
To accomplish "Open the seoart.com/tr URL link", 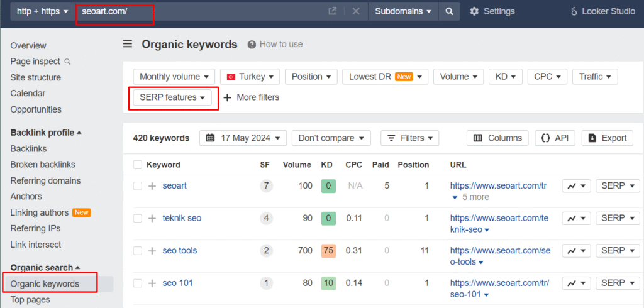I will click(x=499, y=185).
